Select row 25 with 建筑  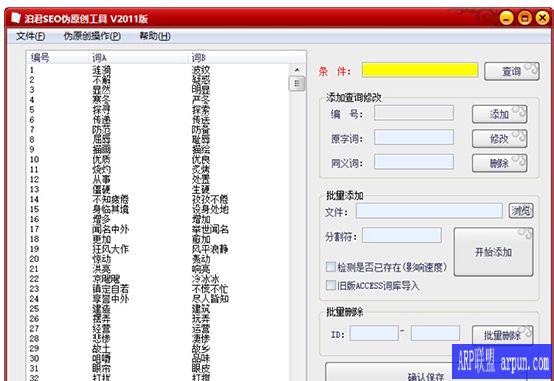pyautogui.click(x=158, y=309)
